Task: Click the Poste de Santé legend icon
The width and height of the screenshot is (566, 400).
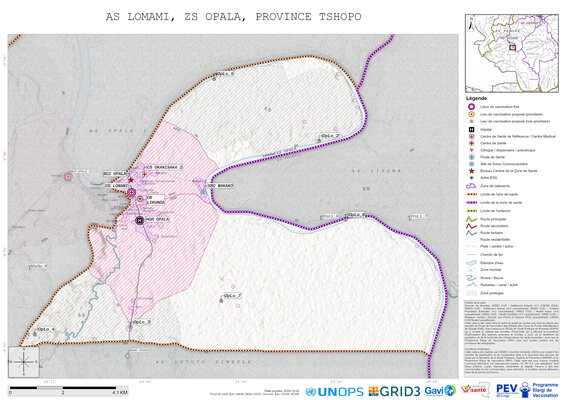Action: pyautogui.click(x=471, y=157)
